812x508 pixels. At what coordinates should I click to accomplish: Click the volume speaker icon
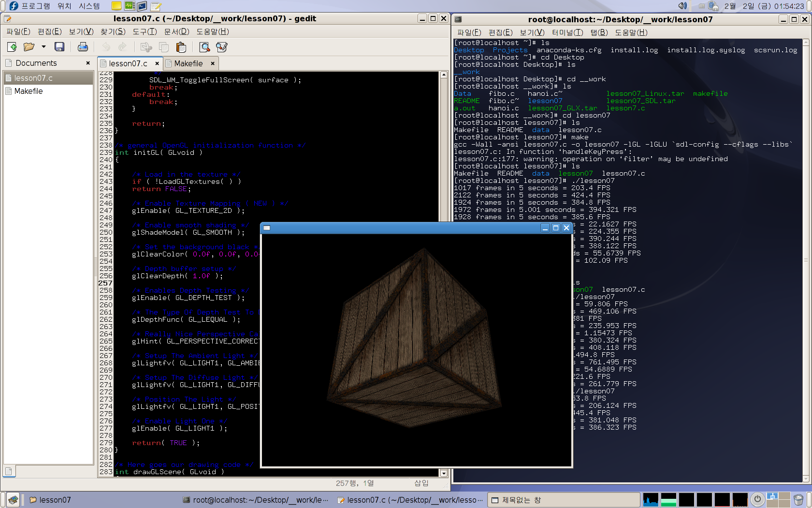click(x=682, y=6)
